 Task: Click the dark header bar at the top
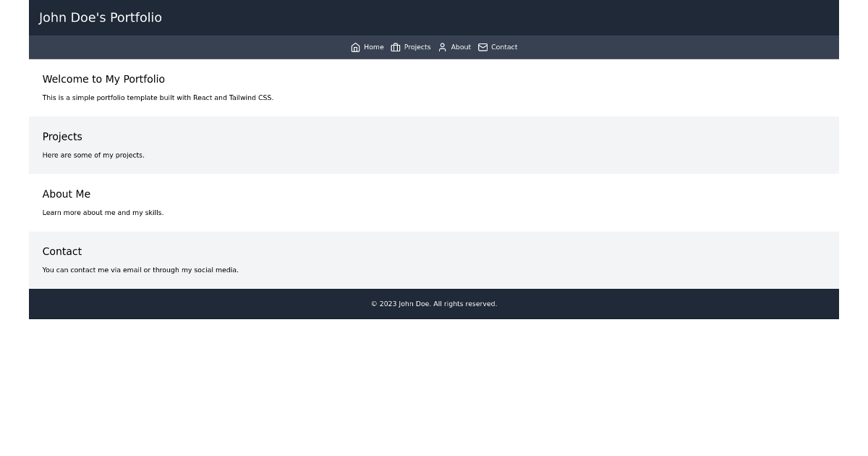point(579,17)
